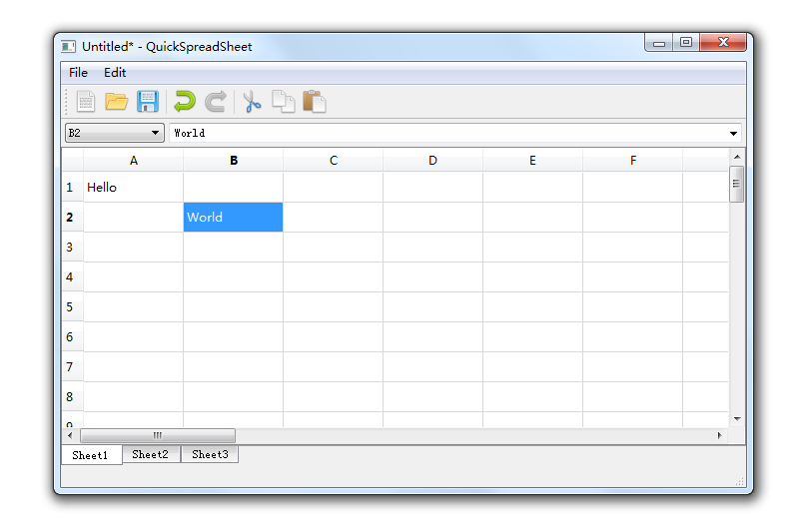Expand the B2 cell reference dropdown
Screen dimensions: 805x532
click(155, 133)
